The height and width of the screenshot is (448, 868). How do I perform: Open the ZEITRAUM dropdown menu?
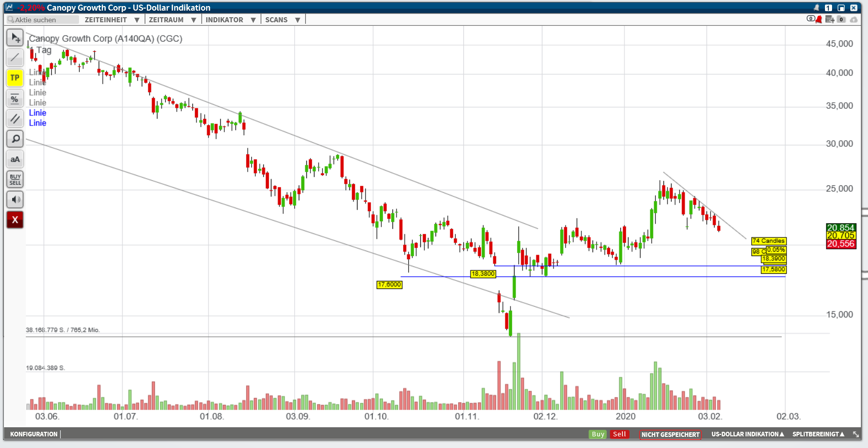pos(172,20)
